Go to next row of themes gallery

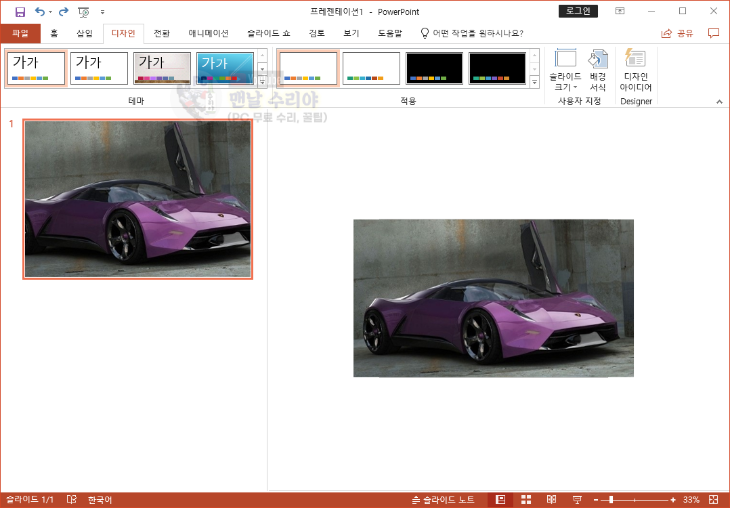[x=262, y=69]
